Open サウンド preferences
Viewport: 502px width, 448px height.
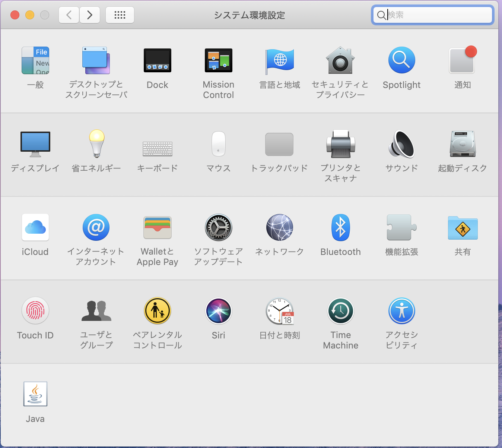click(x=401, y=144)
